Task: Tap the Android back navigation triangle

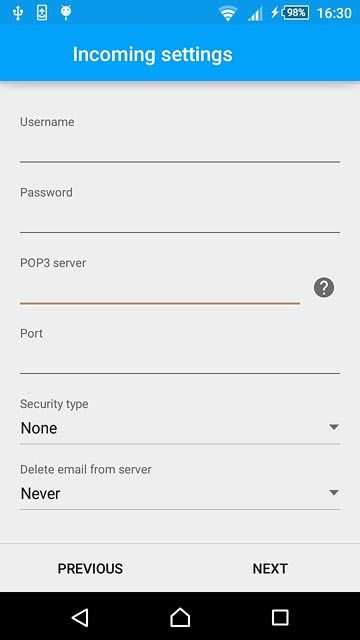Action: tap(80, 617)
